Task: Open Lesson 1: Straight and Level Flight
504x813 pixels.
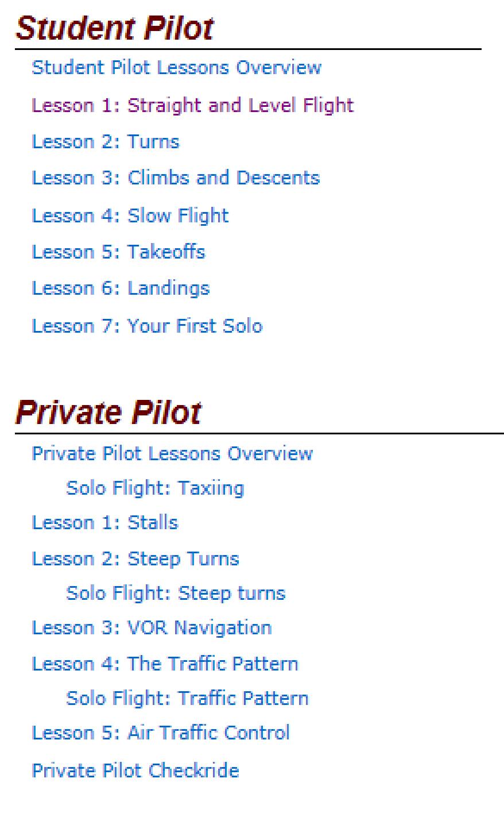Action: coord(192,105)
